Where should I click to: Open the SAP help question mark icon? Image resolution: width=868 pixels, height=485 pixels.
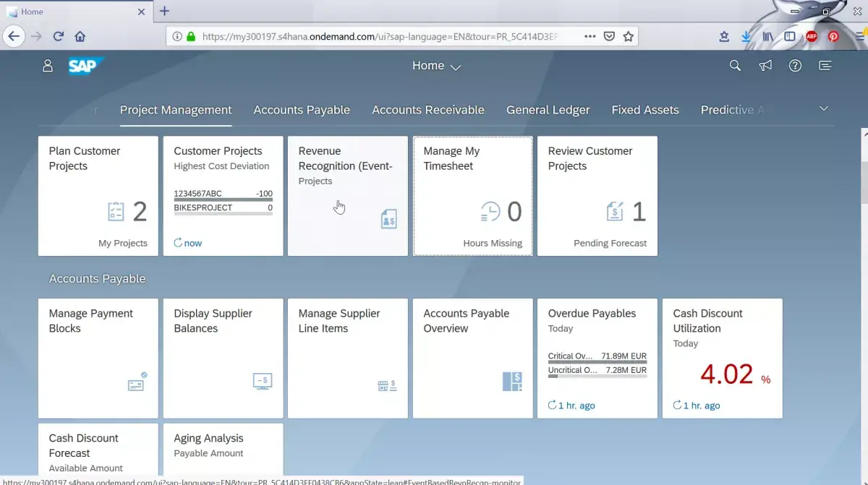[x=795, y=66]
